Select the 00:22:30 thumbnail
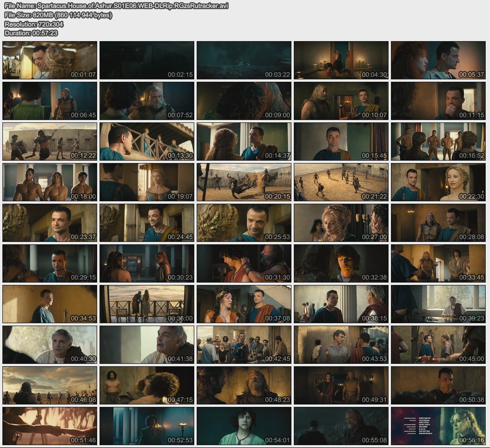 [x=438, y=182]
